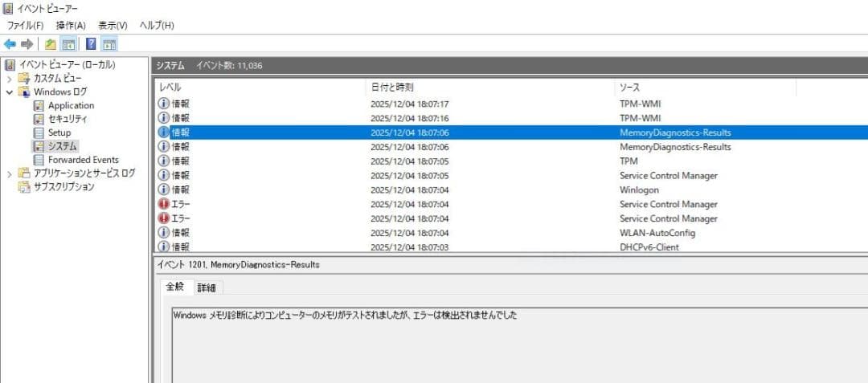Click first red error icon for Service Control Manager
Viewport: 868px width, 383px height.
(x=164, y=204)
